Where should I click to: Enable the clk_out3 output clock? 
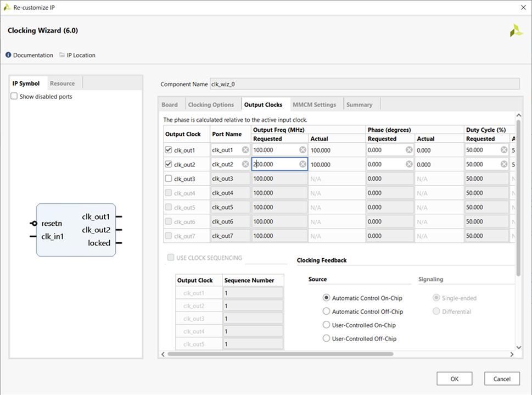[x=169, y=179]
